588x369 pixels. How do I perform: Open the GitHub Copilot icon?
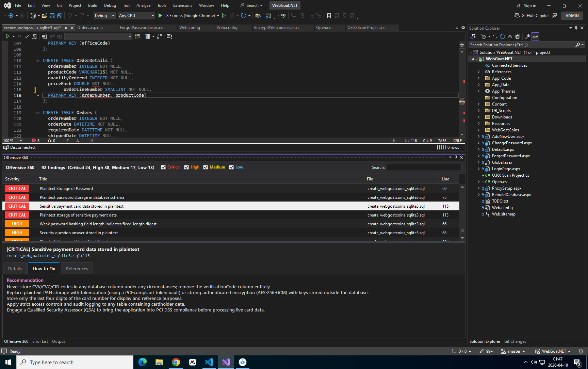tap(517, 16)
